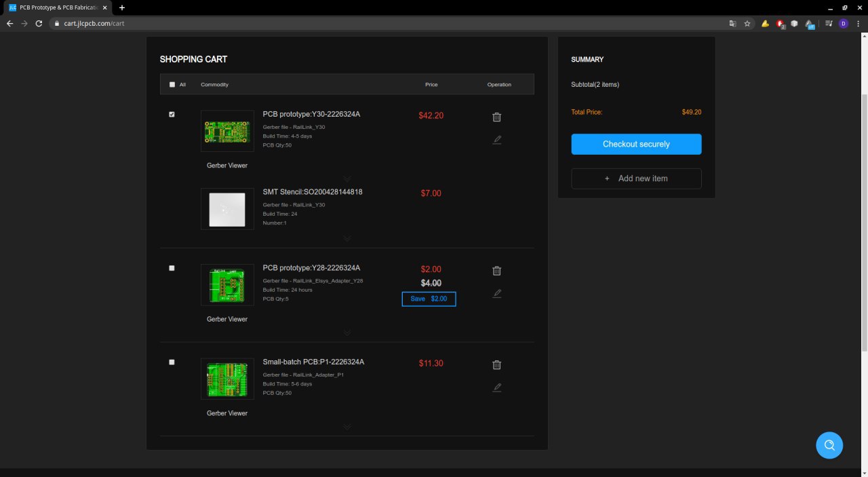The width and height of the screenshot is (868, 477).
Task: Select the Small-batch PCB P1 item checkbox
Action: (172, 362)
